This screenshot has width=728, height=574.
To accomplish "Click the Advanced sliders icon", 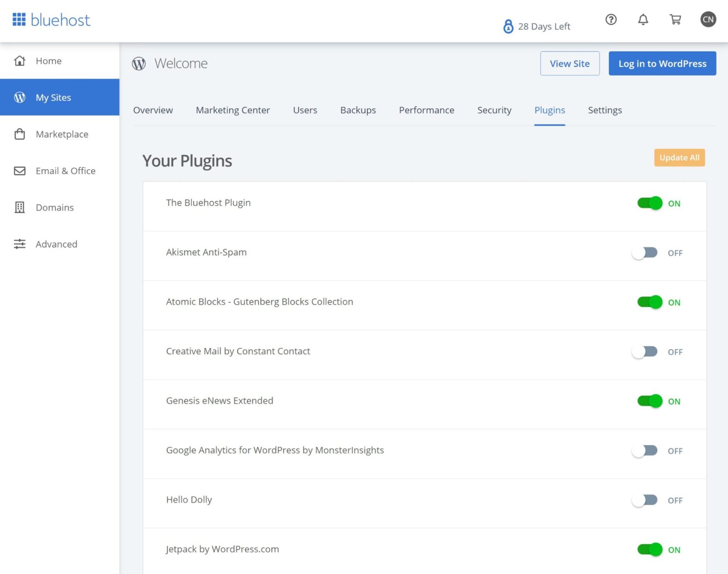I will coord(19,244).
